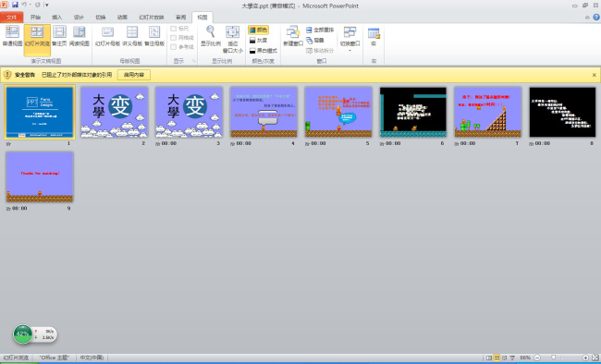Open Slide Master (幻灯片母版) view

[107, 36]
